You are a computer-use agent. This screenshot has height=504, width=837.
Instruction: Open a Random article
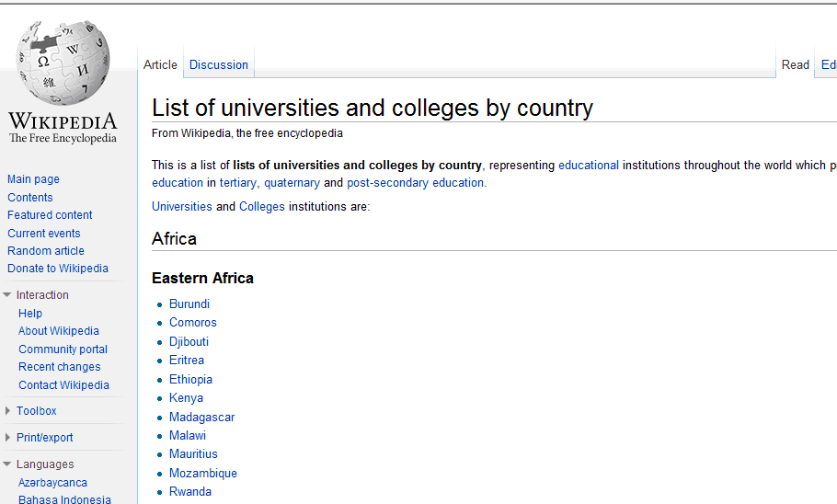tap(46, 251)
